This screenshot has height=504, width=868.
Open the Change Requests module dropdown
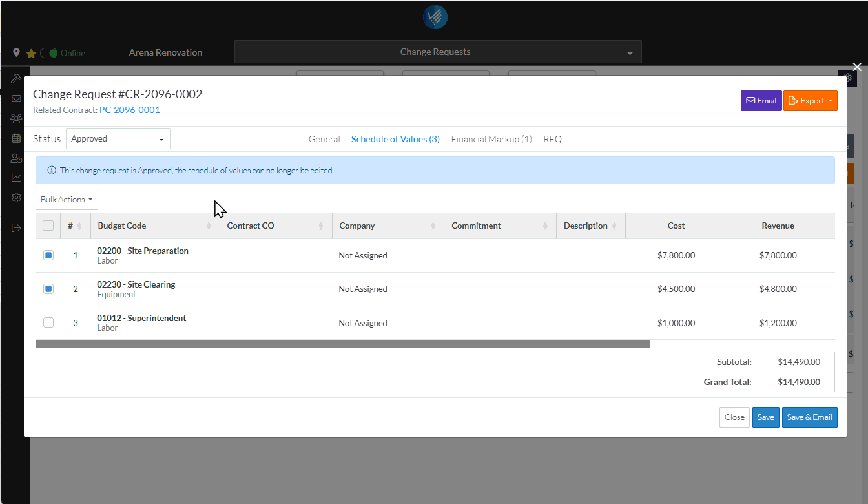pos(438,52)
